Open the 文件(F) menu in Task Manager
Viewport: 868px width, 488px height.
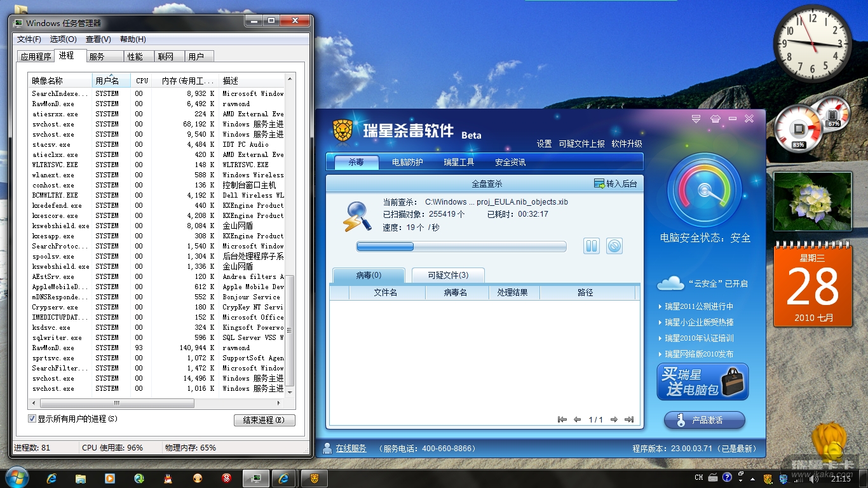click(29, 39)
